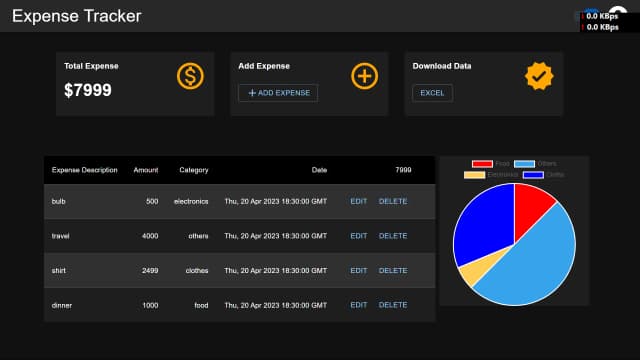
Task: Download data with the Excel button
Action: coord(432,93)
